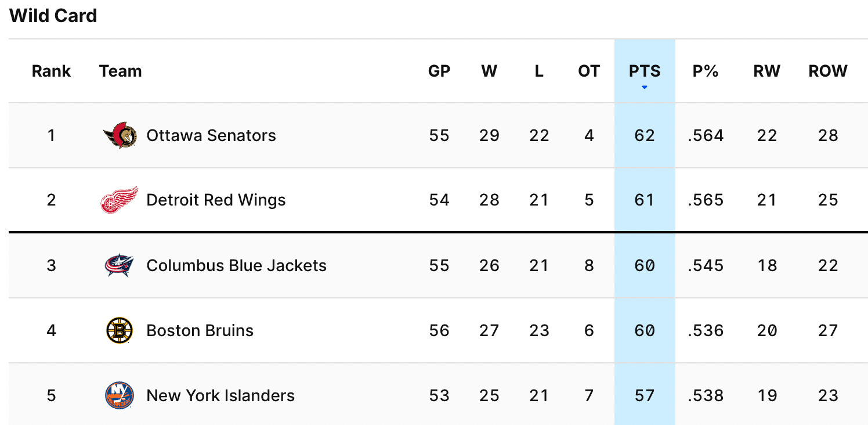Sort by ROW column header
Image resolution: width=868 pixels, height=425 pixels.
click(828, 71)
